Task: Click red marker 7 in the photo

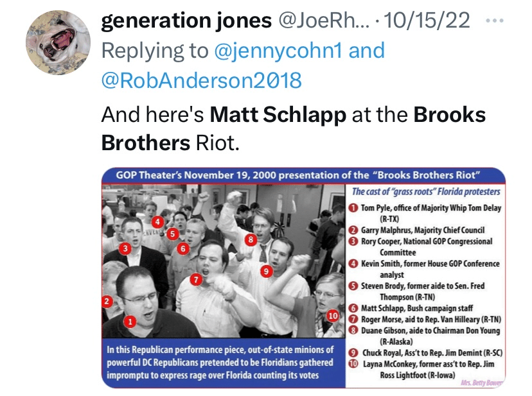Action: [x=197, y=279]
